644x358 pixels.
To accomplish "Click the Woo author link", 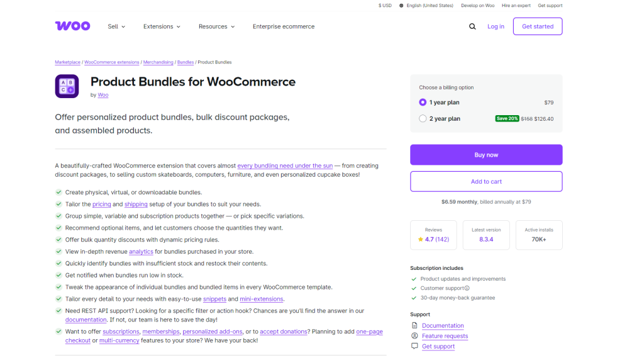I will [103, 95].
